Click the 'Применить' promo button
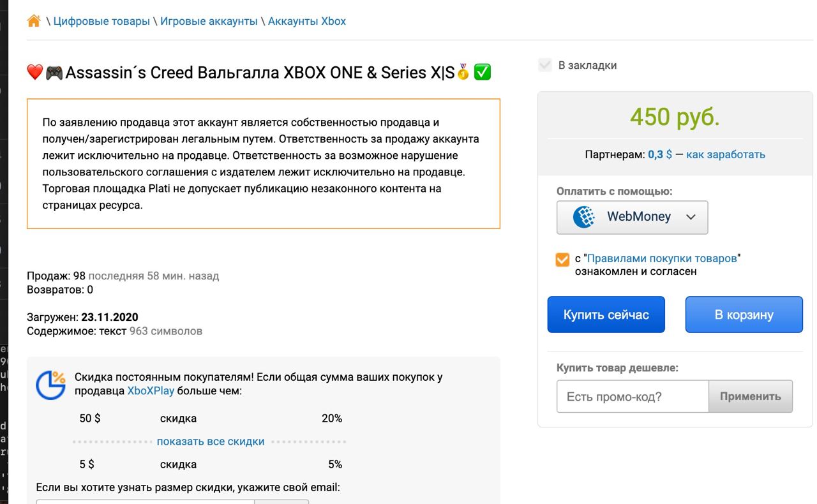 [751, 396]
